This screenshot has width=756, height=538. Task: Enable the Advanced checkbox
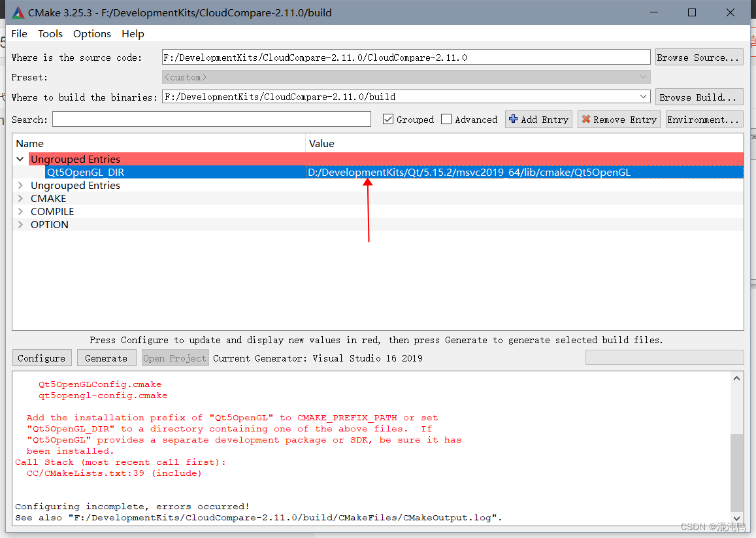pyautogui.click(x=446, y=119)
